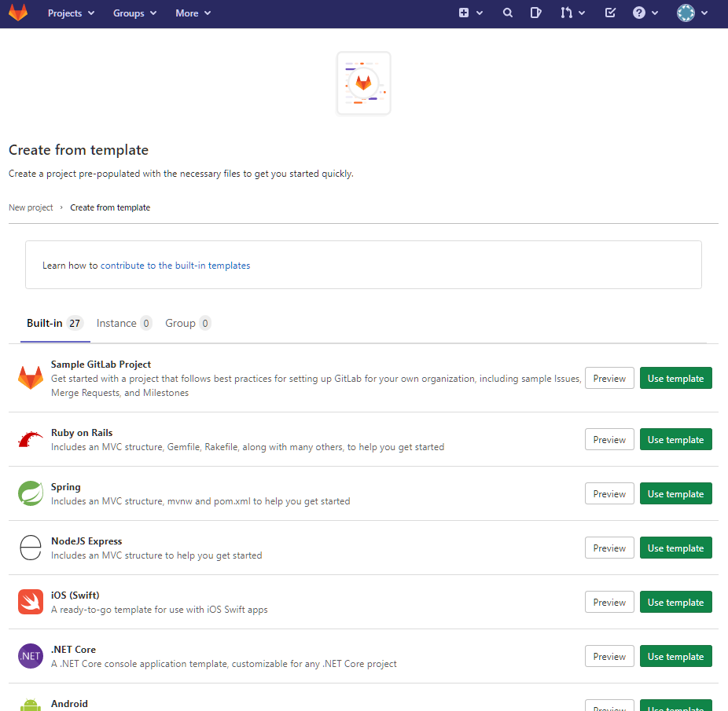
Task: Expand the user profile dropdown chevron
Action: point(704,13)
